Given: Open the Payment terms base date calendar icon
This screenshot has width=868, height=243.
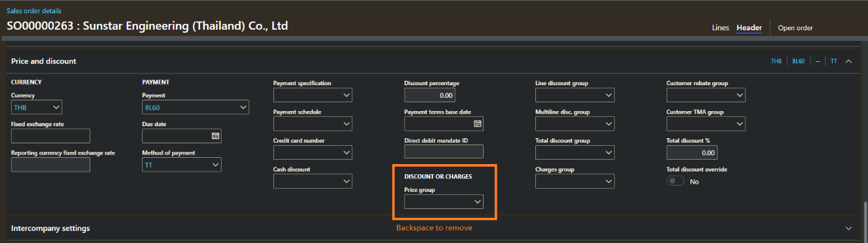Looking at the screenshot, I should coord(477,123).
